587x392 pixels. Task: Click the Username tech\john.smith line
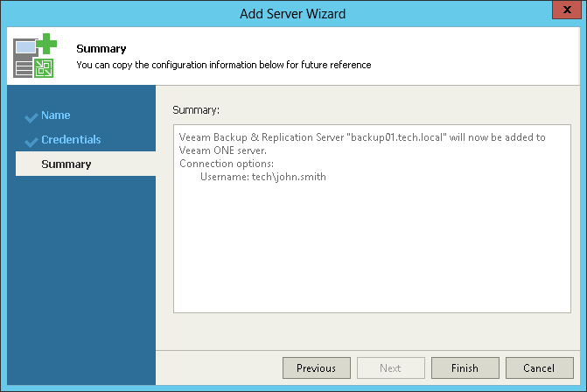[262, 177]
